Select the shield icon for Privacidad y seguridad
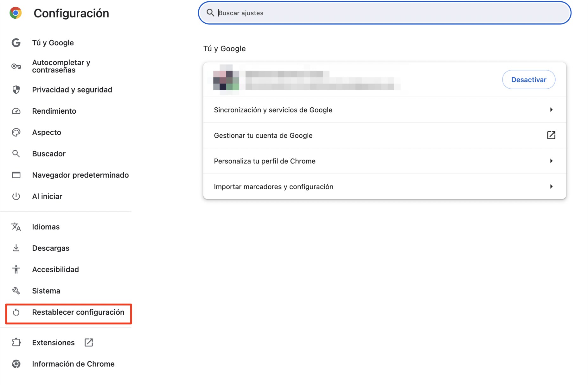This screenshot has height=385, width=588. (x=16, y=90)
